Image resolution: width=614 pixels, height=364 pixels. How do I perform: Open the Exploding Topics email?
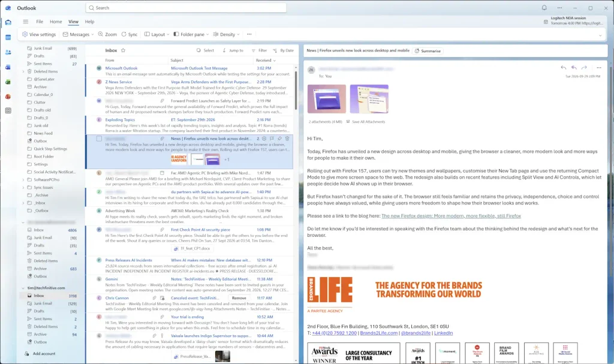(x=189, y=125)
